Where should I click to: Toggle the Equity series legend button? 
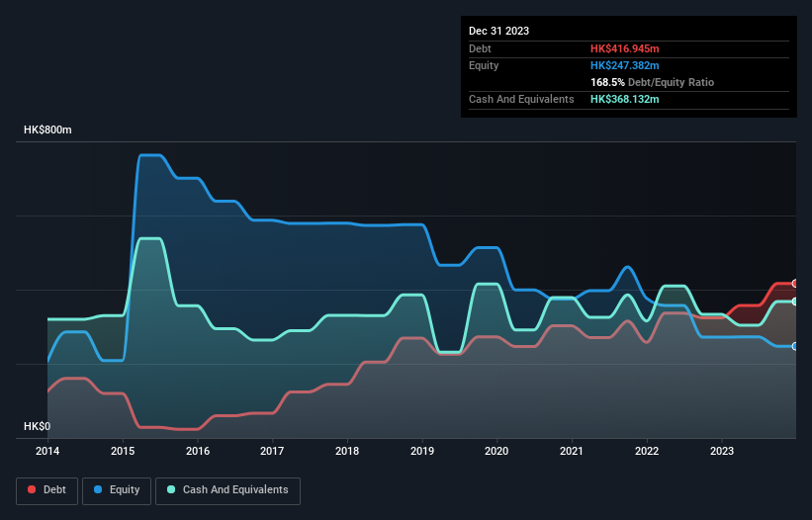click(x=117, y=490)
